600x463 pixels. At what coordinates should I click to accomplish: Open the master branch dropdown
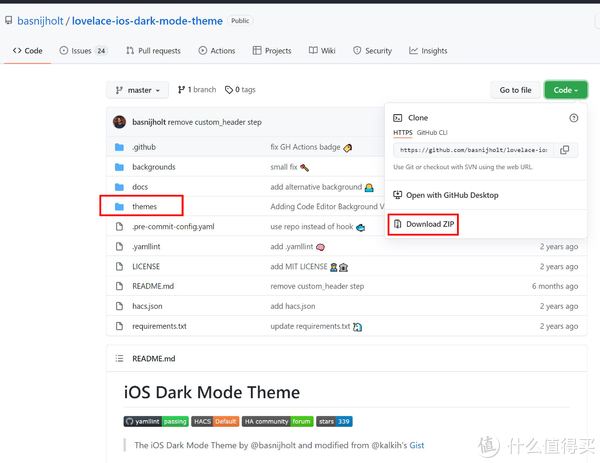point(137,90)
